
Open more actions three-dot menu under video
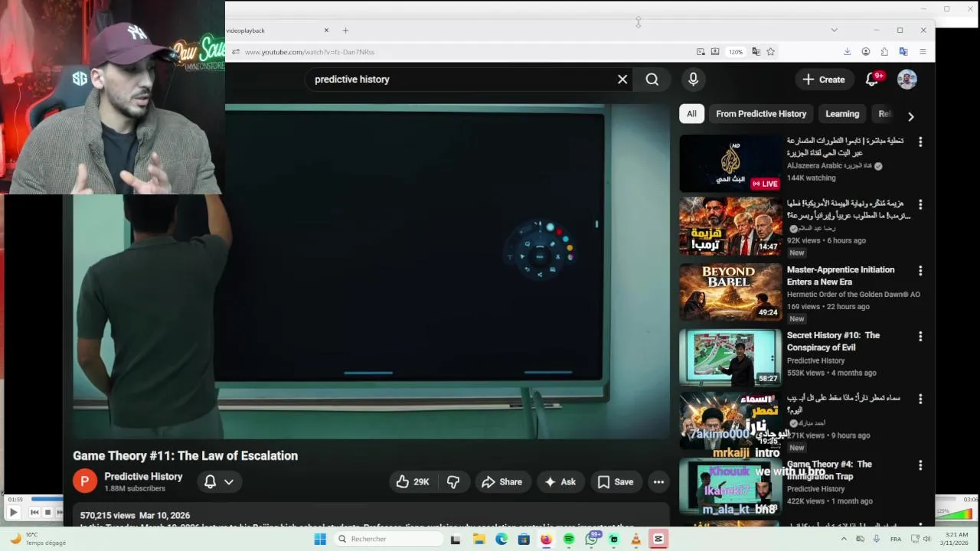[658, 482]
